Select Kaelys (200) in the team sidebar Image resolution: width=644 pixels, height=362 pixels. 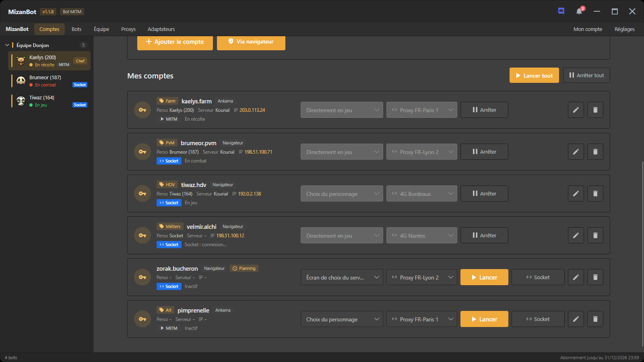[x=49, y=61]
